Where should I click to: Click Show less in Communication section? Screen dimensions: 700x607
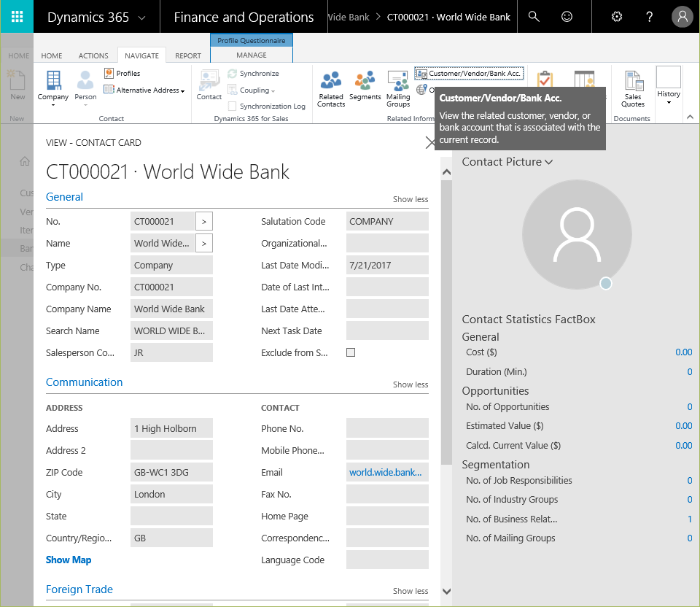[411, 384]
